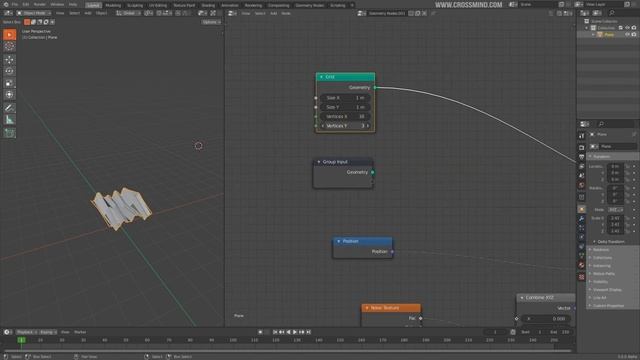This screenshot has height=360, width=640.
Task: Toggle Collection visibility eye in outliner
Action: [x=627, y=28]
